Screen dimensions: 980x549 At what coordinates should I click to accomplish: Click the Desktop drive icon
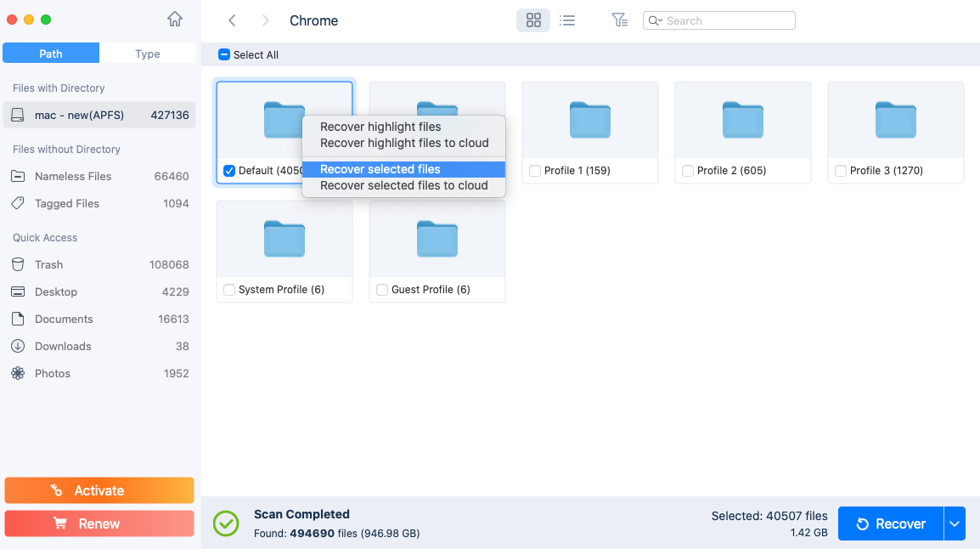[18, 292]
